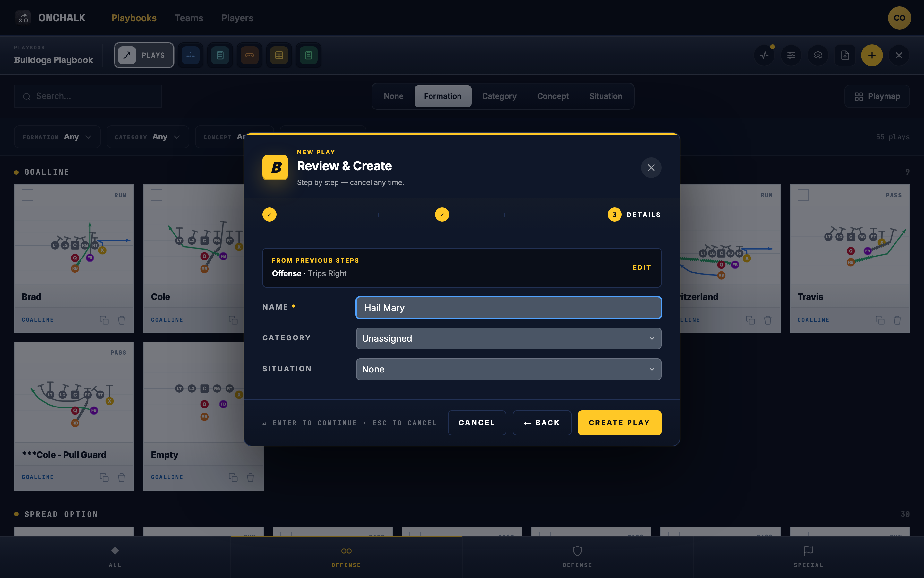Delete the Switzerland play
The width and height of the screenshot is (924, 578).
pos(768,320)
